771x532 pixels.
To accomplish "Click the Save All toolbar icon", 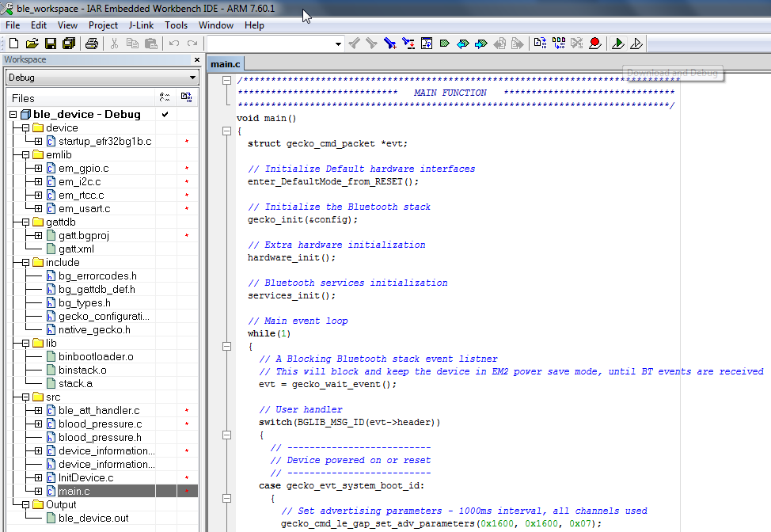I will [68, 44].
